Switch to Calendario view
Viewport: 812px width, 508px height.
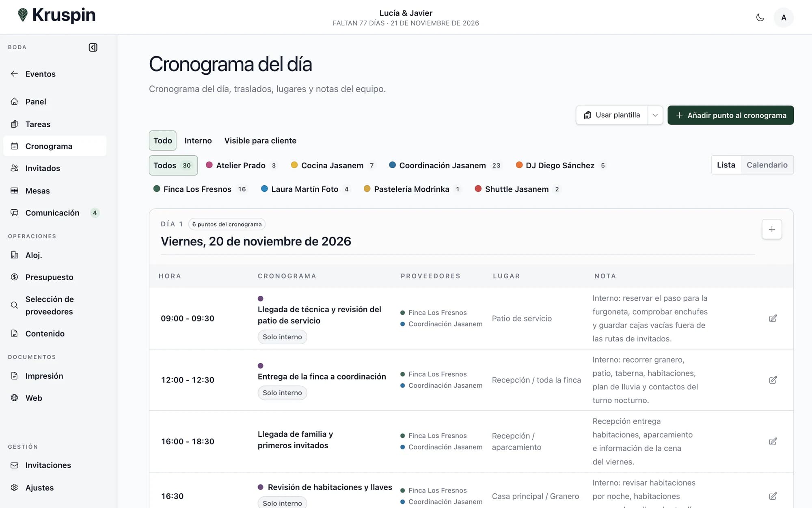point(767,165)
